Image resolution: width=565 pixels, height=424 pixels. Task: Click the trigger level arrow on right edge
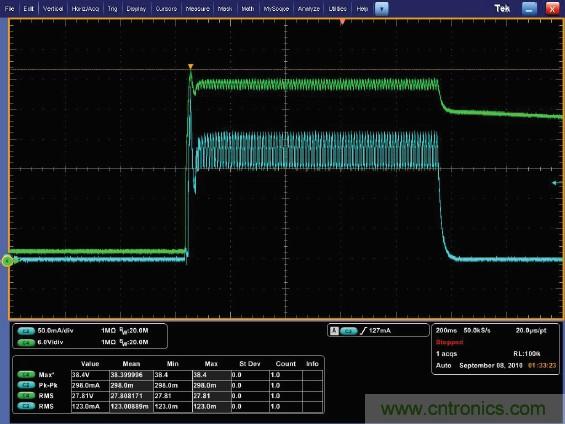tap(557, 183)
